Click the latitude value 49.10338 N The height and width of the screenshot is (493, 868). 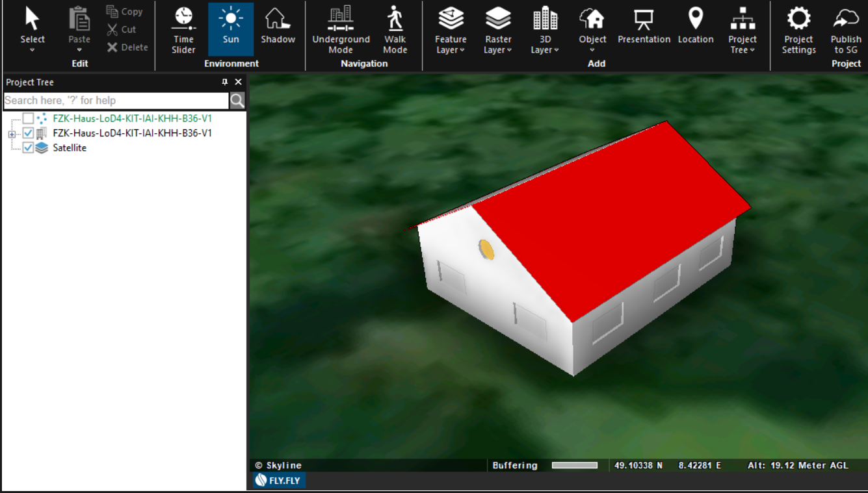pyautogui.click(x=638, y=465)
